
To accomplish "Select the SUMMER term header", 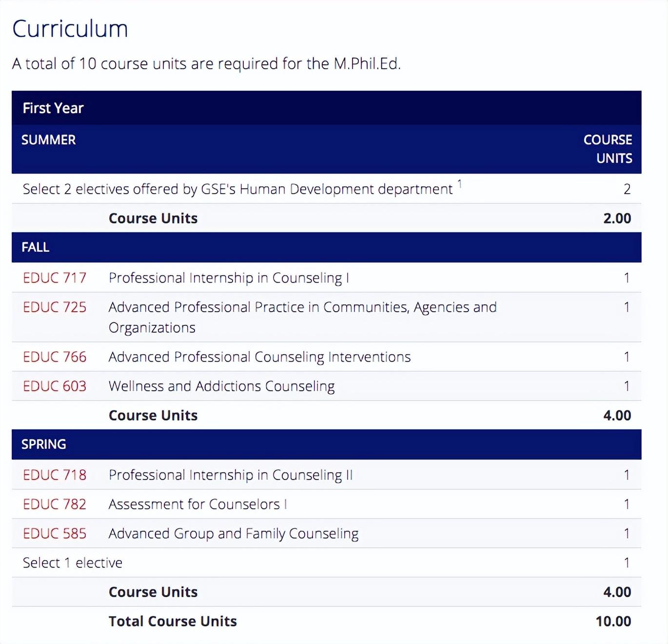I will tap(49, 140).
